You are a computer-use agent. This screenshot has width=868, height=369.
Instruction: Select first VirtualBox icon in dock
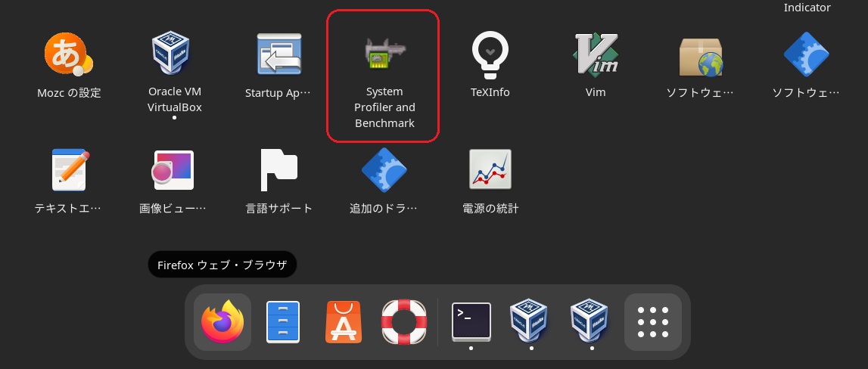(529, 321)
